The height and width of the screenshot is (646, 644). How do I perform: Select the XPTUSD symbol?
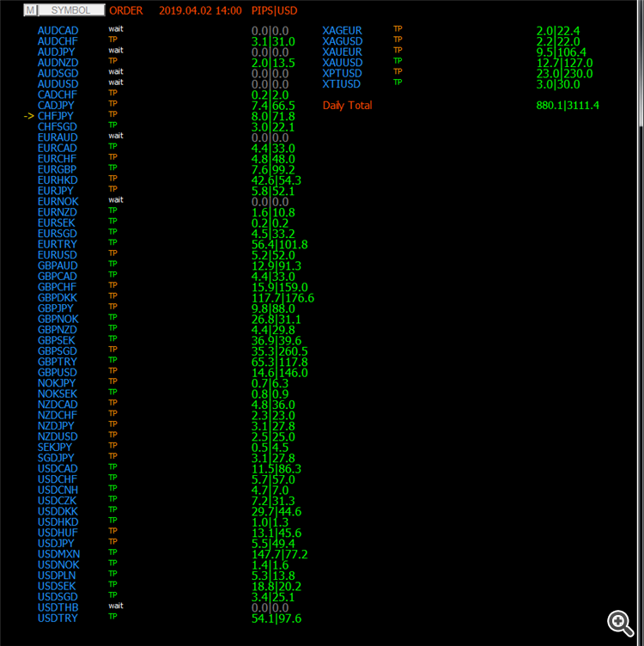(342, 73)
